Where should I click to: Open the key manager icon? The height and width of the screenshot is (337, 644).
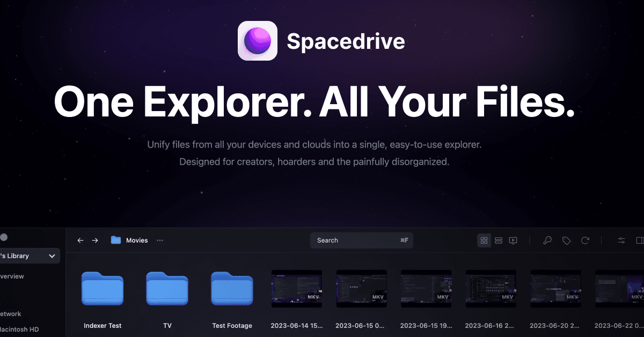(547, 240)
